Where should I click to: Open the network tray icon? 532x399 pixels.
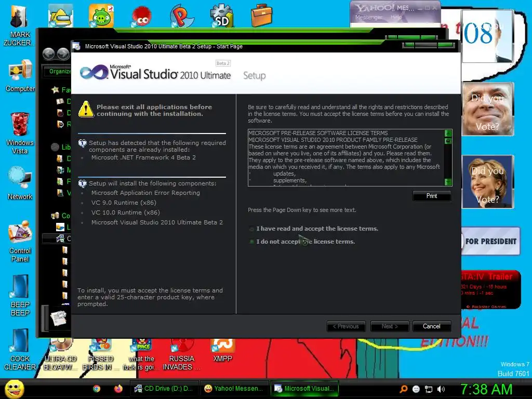tap(429, 390)
